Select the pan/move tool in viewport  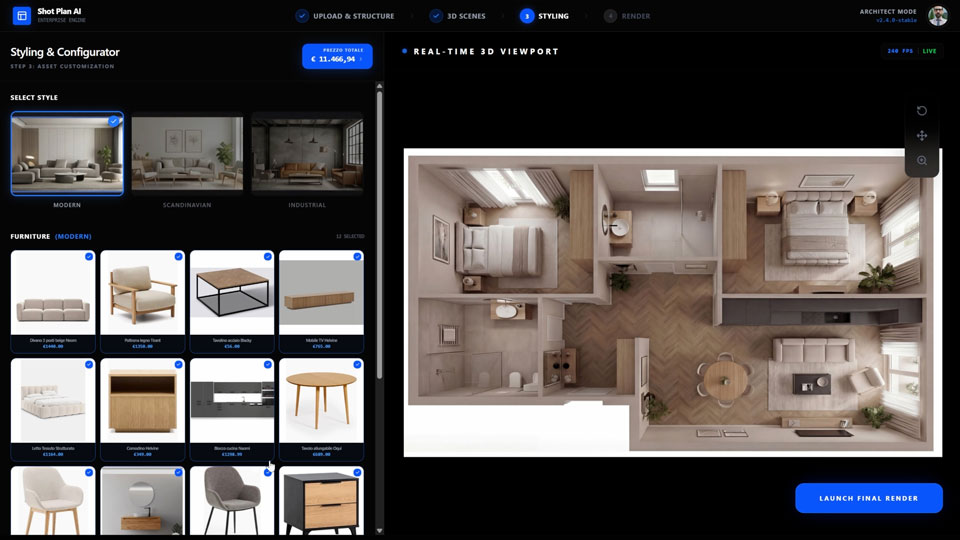click(921, 136)
